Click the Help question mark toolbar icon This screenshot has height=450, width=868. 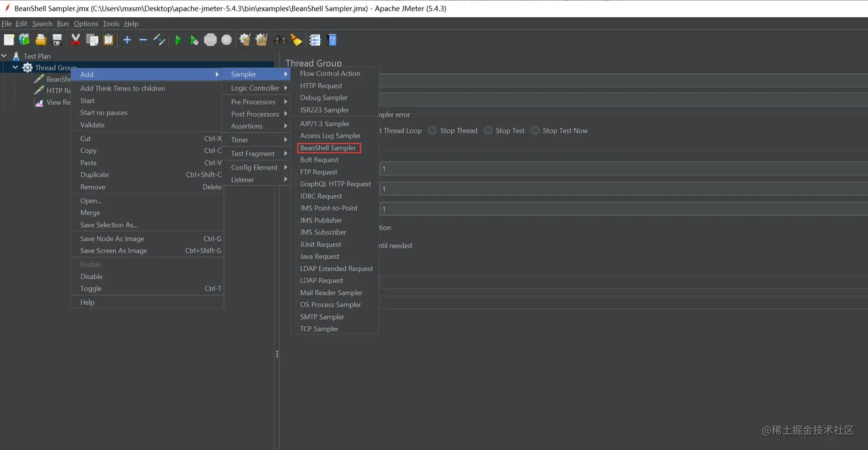click(331, 40)
